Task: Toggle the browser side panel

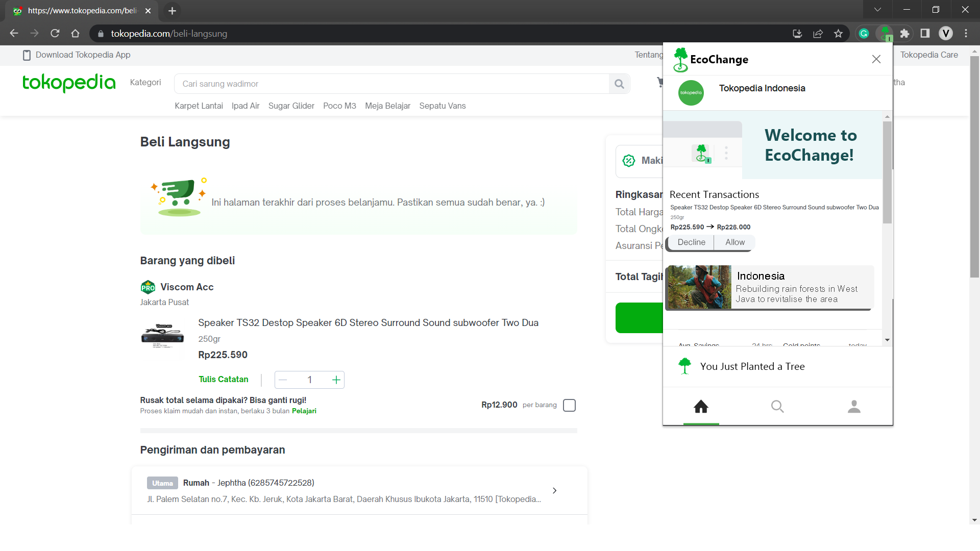Action: coord(925,34)
